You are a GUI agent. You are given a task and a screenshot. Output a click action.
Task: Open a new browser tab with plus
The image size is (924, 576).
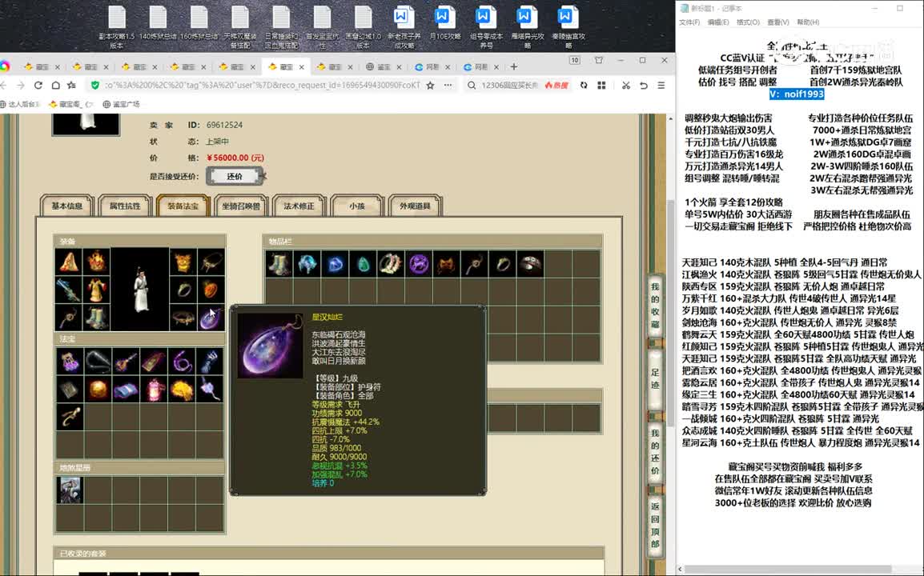coord(513,66)
